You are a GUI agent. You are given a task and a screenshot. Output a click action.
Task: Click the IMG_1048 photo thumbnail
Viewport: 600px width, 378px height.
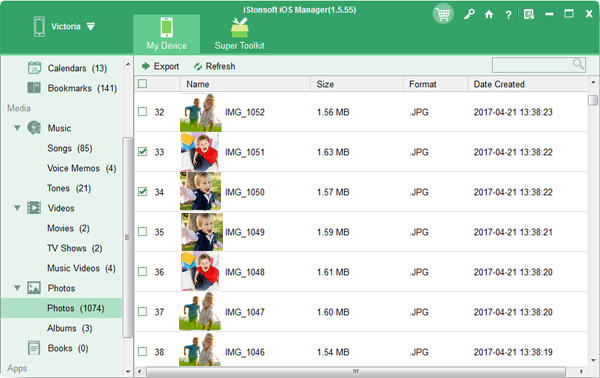point(201,272)
